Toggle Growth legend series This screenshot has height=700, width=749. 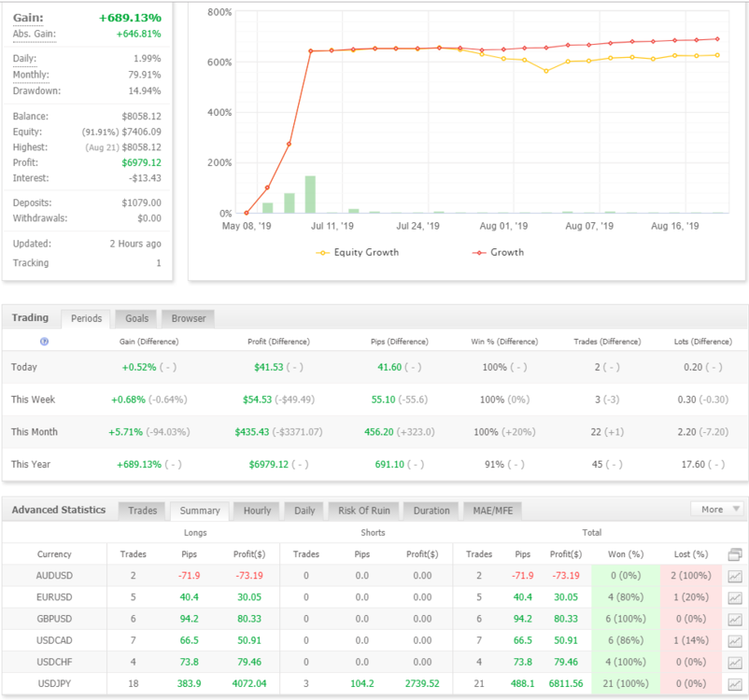(x=498, y=252)
